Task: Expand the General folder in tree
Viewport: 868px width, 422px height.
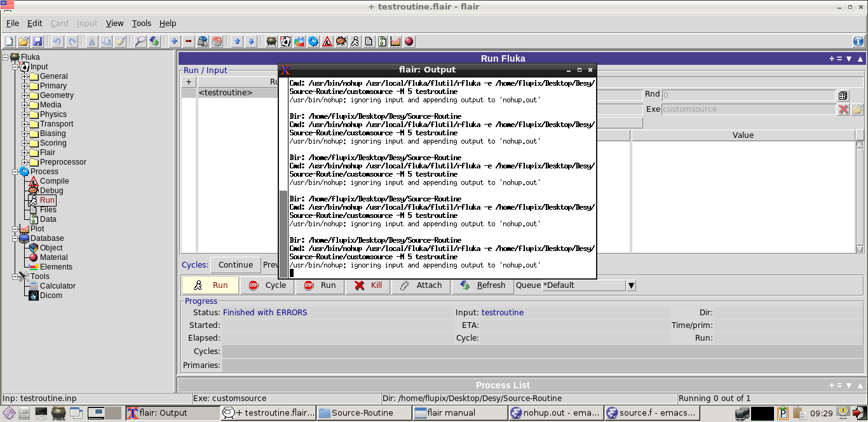Action: [x=25, y=76]
